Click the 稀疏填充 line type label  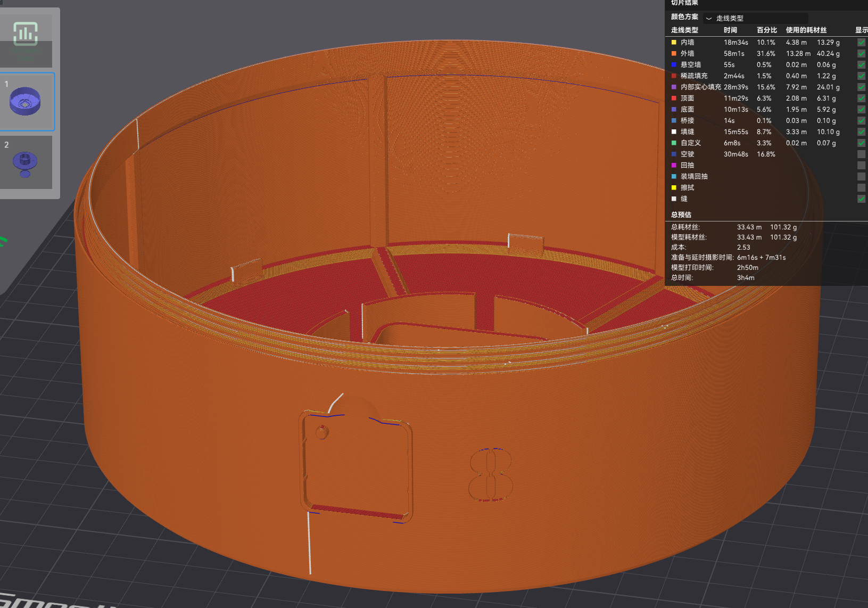pyautogui.click(x=694, y=76)
